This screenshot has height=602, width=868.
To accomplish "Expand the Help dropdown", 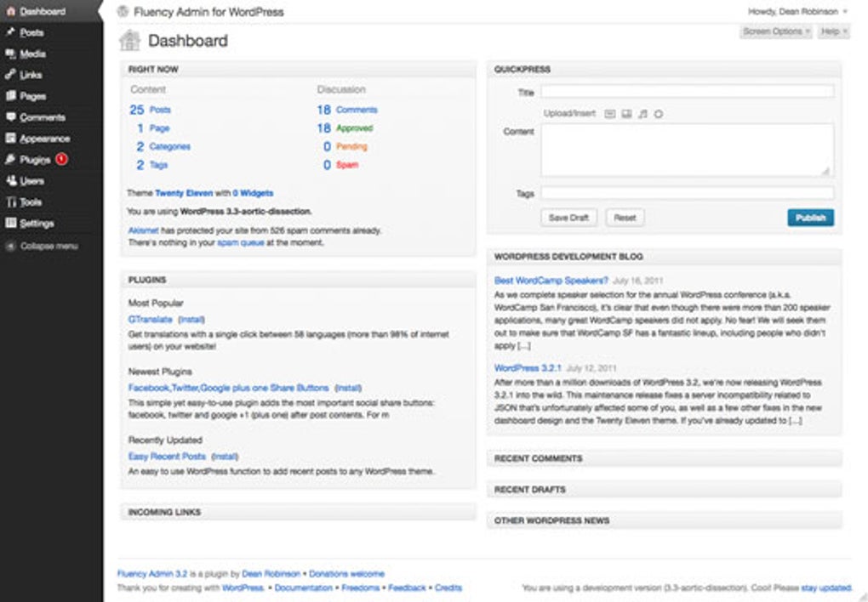I will tap(831, 31).
